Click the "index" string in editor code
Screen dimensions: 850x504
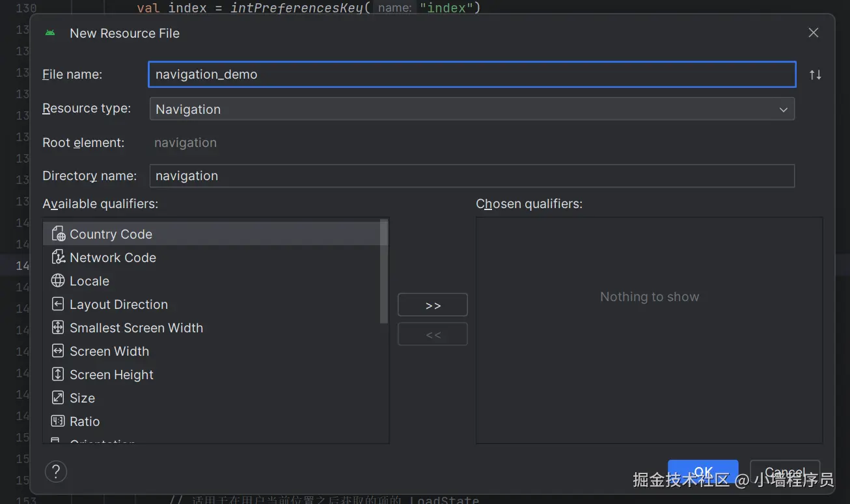pyautogui.click(x=446, y=8)
